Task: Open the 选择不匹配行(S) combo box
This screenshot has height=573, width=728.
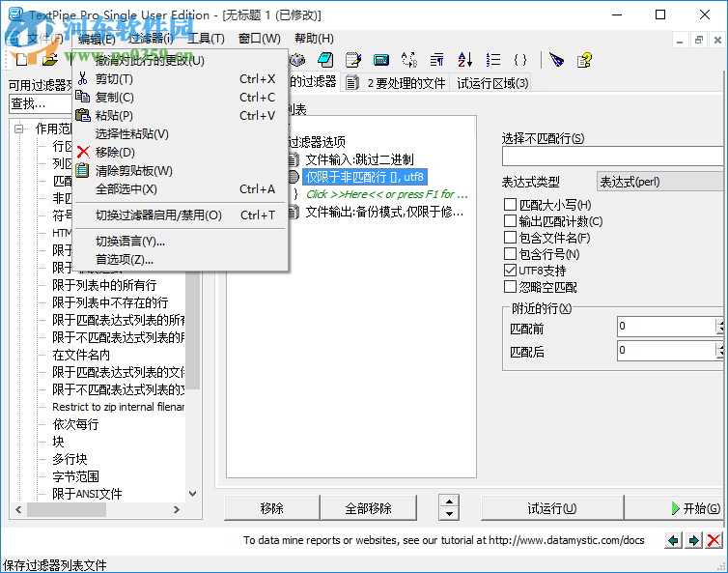Action: point(613,157)
